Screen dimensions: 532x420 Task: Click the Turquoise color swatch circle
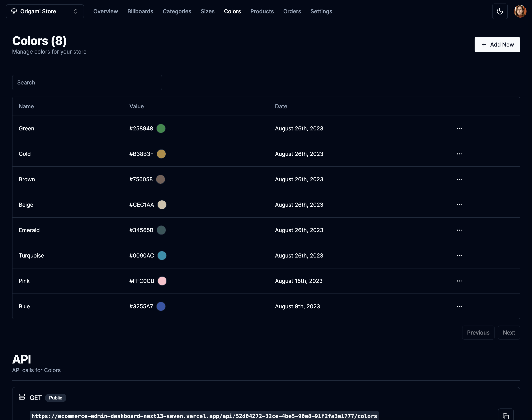[162, 256]
